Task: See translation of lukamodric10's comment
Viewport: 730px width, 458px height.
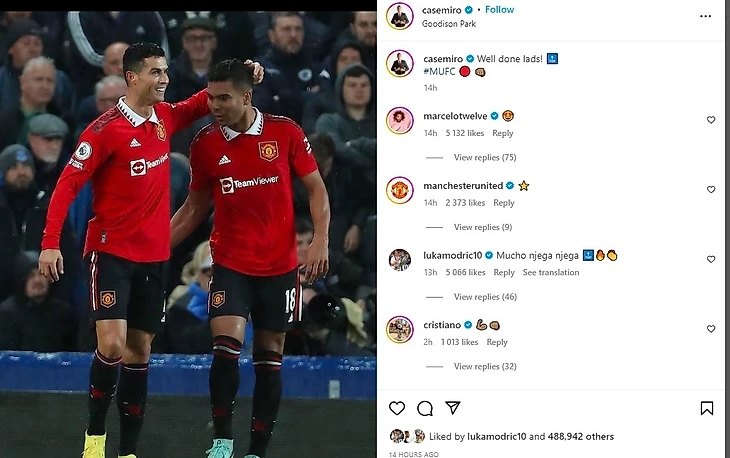Action: (x=551, y=272)
